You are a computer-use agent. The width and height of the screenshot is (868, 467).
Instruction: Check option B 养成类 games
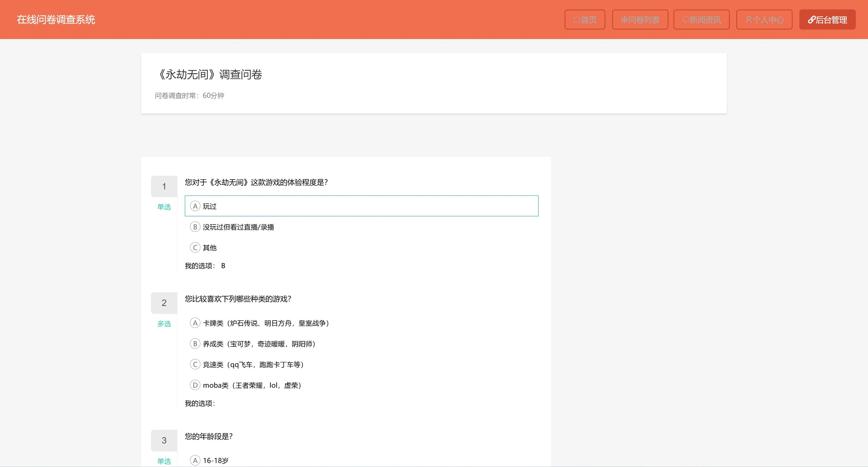click(259, 344)
